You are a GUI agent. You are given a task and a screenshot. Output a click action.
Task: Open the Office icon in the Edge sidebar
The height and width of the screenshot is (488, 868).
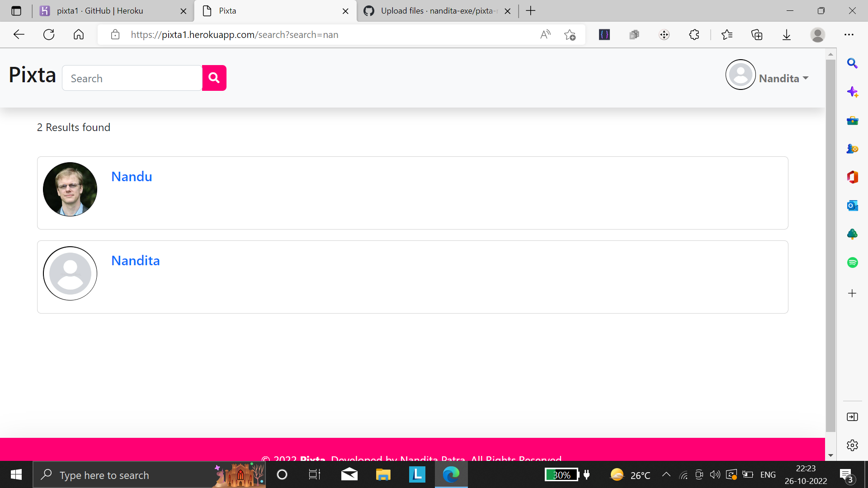[853, 177]
